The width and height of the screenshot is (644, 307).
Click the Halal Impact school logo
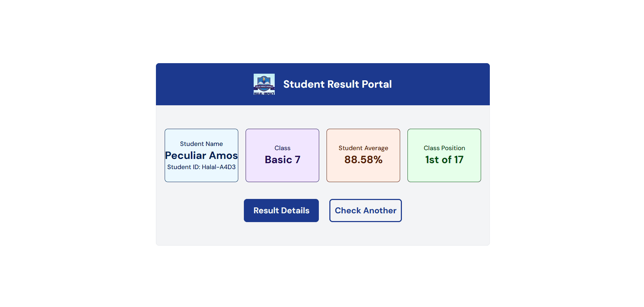(x=264, y=84)
